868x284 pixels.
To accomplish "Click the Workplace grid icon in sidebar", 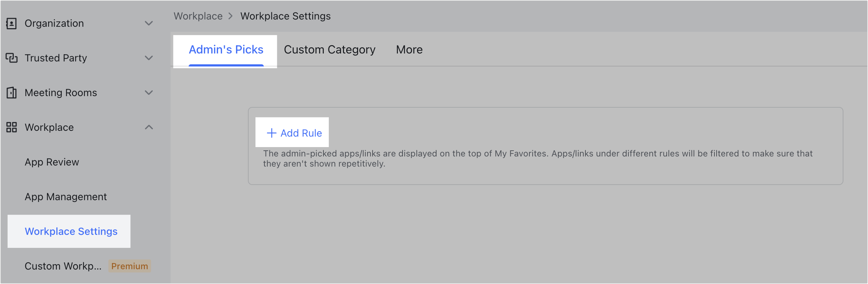I will click(12, 127).
